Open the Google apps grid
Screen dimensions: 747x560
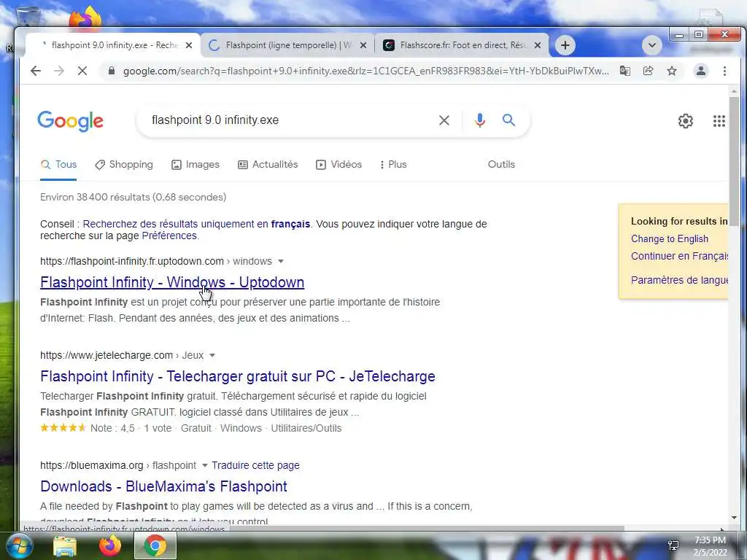[719, 121]
